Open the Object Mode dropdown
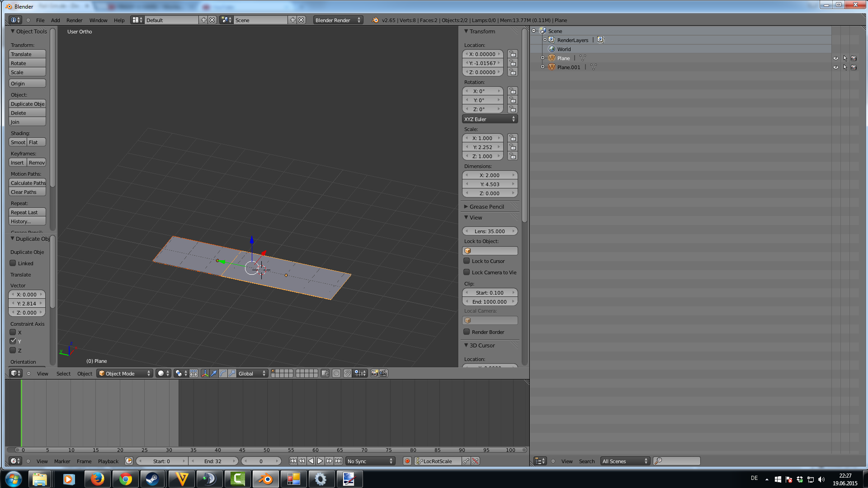868x488 pixels. (124, 373)
